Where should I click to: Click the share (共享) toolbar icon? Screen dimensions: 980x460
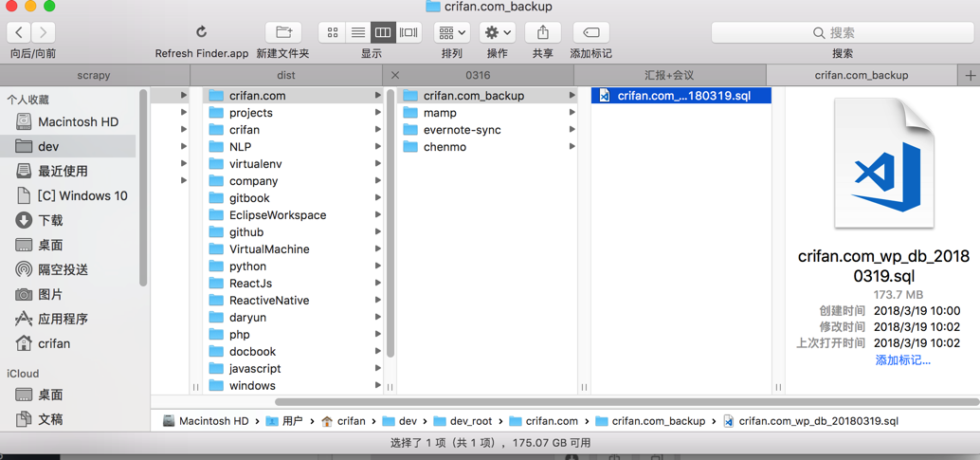pyautogui.click(x=542, y=32)
